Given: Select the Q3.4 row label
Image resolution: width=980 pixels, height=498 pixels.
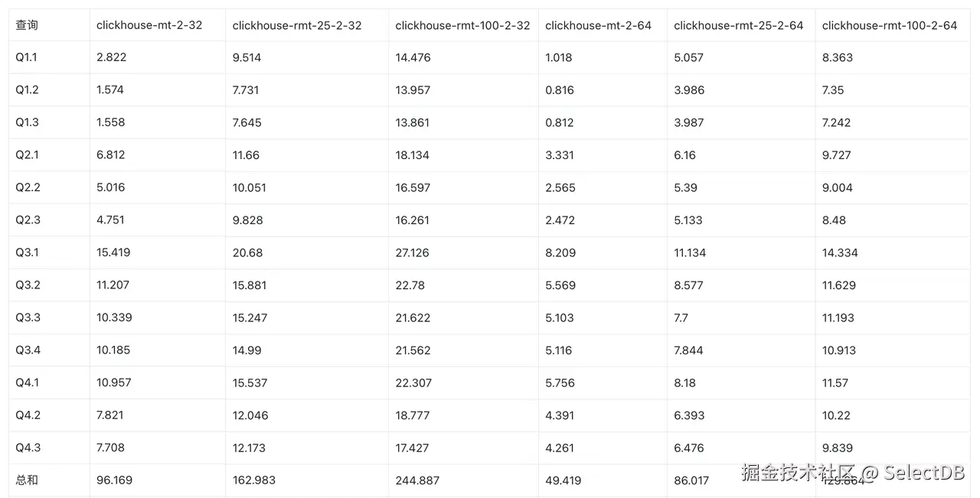Looking at the screenshot, I should coord(28,350).
